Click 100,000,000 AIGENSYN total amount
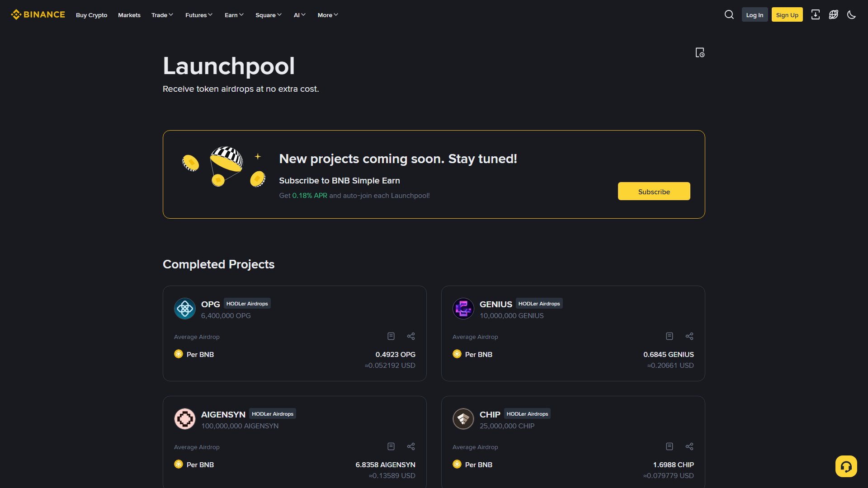This screenshot has height=488, width=868. [x=240, y=426]
